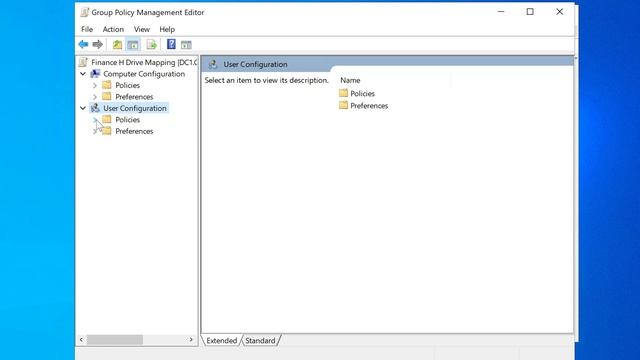Close the Group Policy Management Editor window

click(559, 12)
